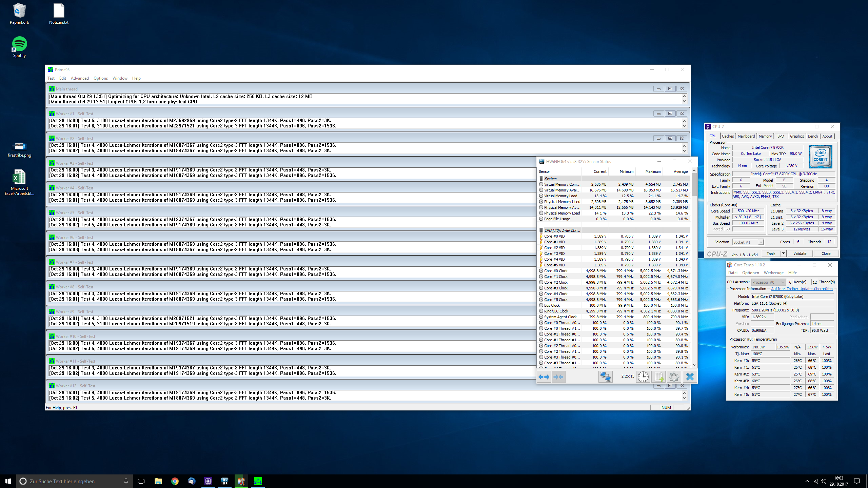Reset the sensor timer with the clock icon

[x=643, y=377]
